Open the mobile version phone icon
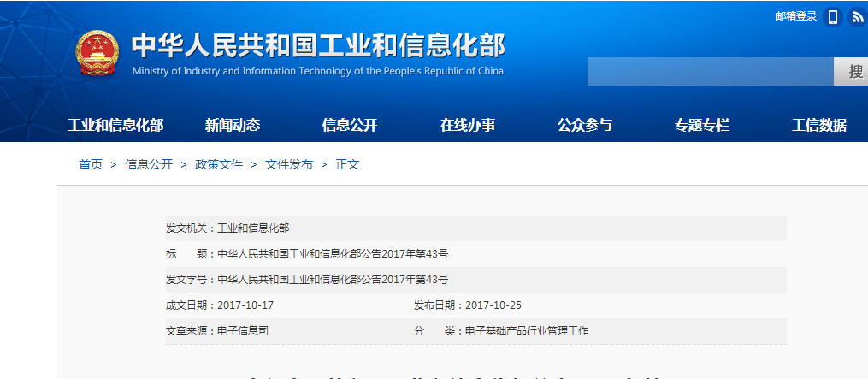 pos(833,17)
